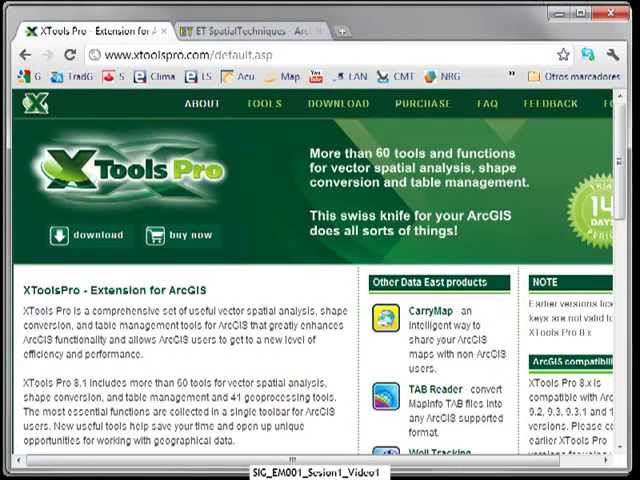Open the G bookmark
Image resolution: width=640 pixels, height=480 pixels.
[29, 76]
